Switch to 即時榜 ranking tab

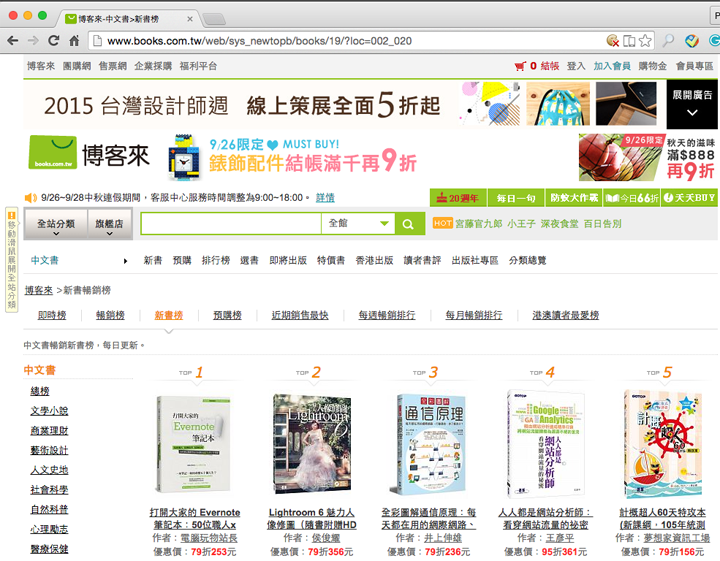(x=52, y=315)
